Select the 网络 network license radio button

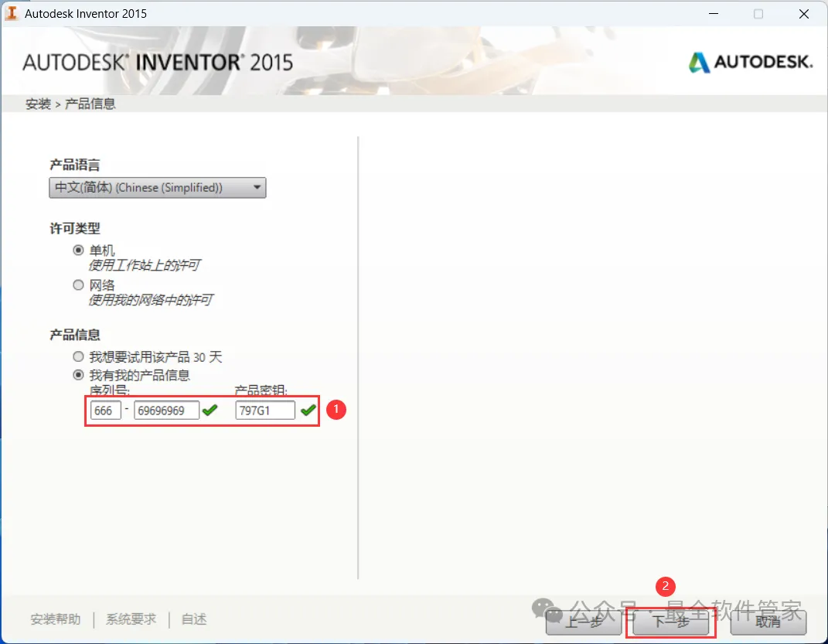pos(78,285)
